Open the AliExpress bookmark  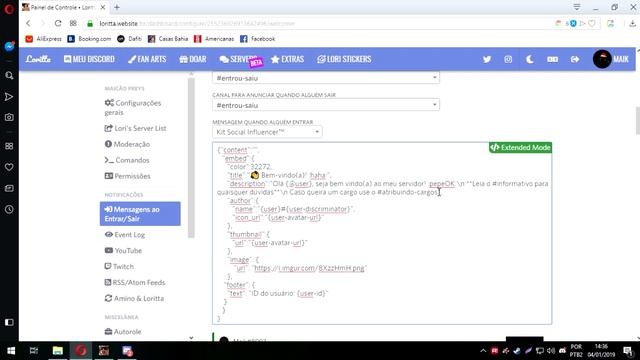[43, 39]
